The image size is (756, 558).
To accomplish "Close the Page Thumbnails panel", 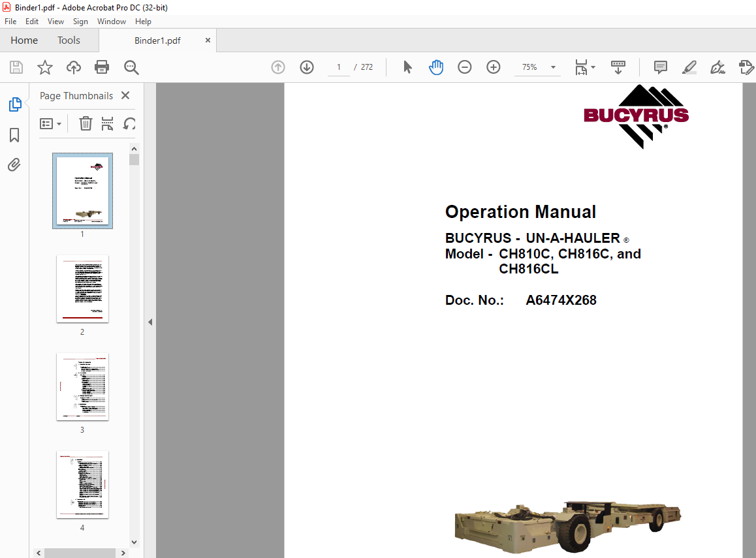I will (x=125, y=95).
